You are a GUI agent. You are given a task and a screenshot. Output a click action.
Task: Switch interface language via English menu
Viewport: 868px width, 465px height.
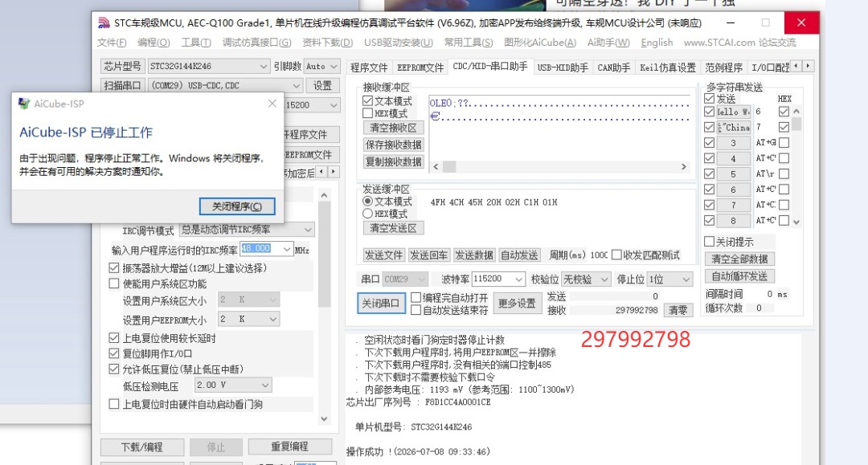[657, 43]
